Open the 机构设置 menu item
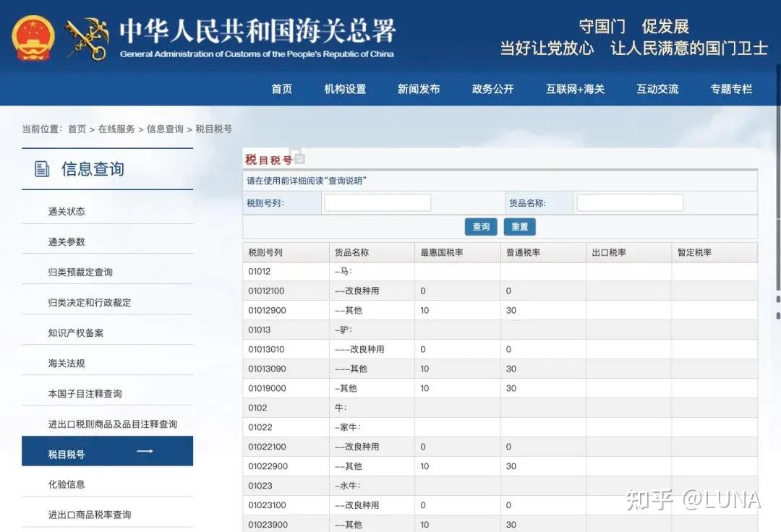Viewport: 781px width, 532px height. click(x=345, y=89)
